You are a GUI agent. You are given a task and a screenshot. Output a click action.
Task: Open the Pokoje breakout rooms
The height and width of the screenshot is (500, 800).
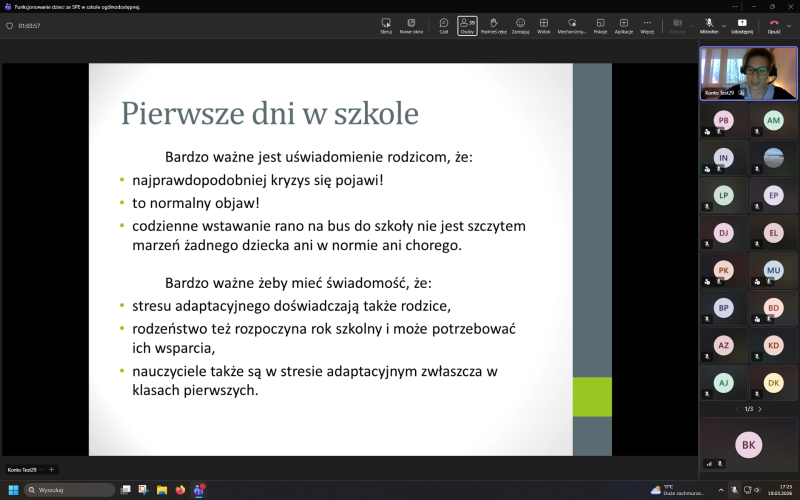(600, 25)
